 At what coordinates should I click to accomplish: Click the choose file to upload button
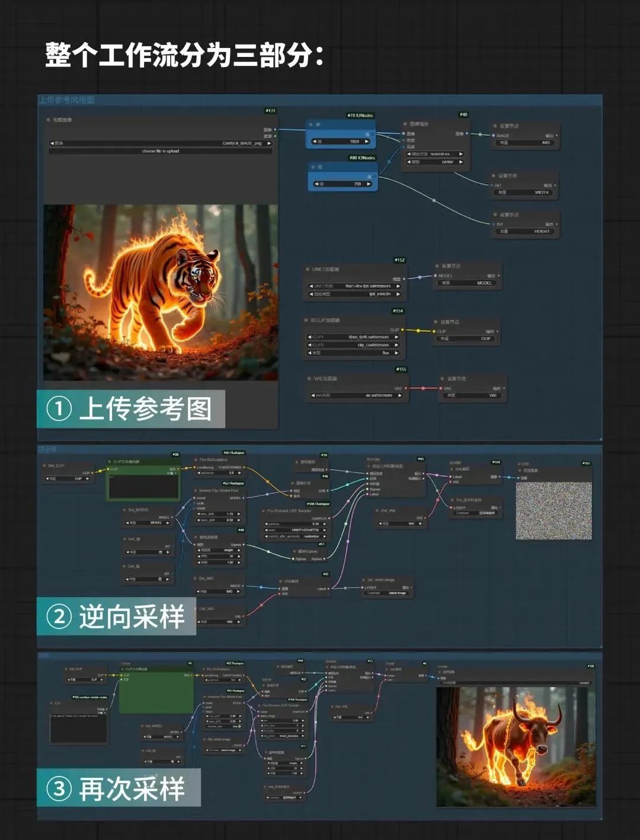(160, 151)
